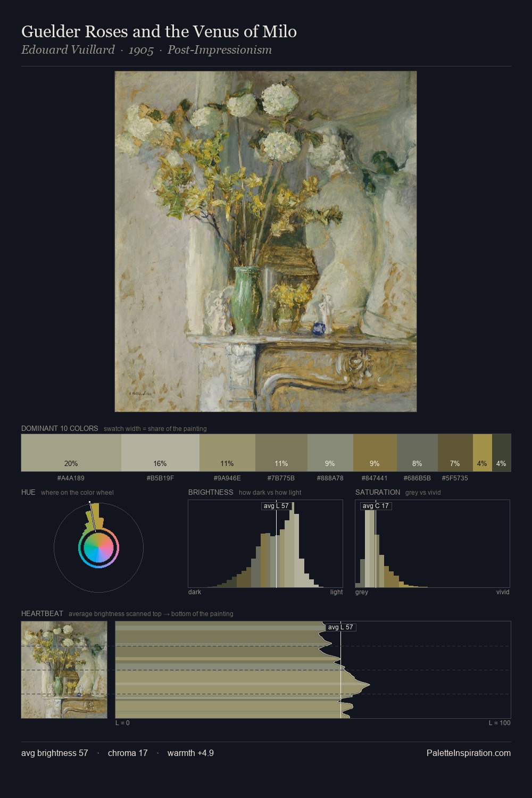Viewport: 532px width, 798px height.
Task: Click the where on the color wheel caption
Action: [x=77, y=493]
